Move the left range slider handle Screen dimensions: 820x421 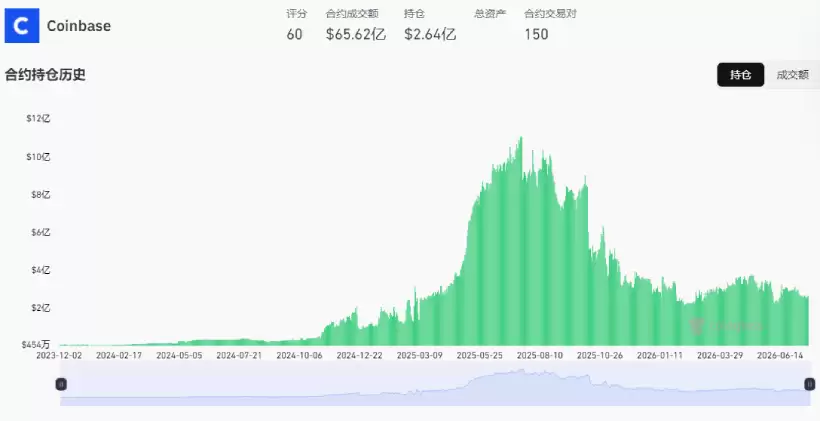pos(61,384)
